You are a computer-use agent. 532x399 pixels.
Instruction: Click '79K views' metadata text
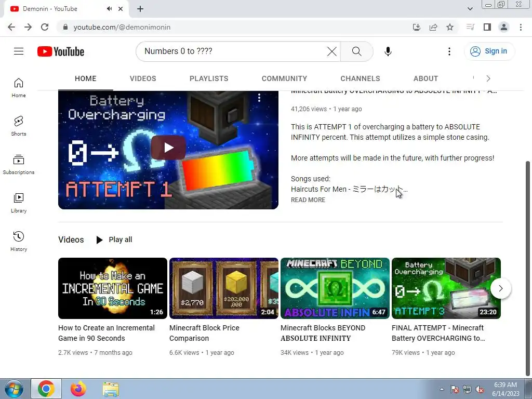click(x=405, y=353)
